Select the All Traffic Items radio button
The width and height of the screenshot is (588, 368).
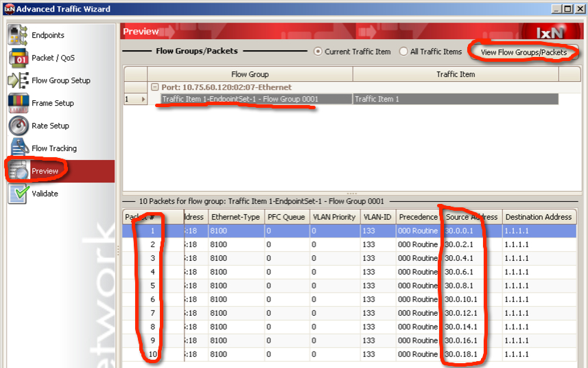403,51
